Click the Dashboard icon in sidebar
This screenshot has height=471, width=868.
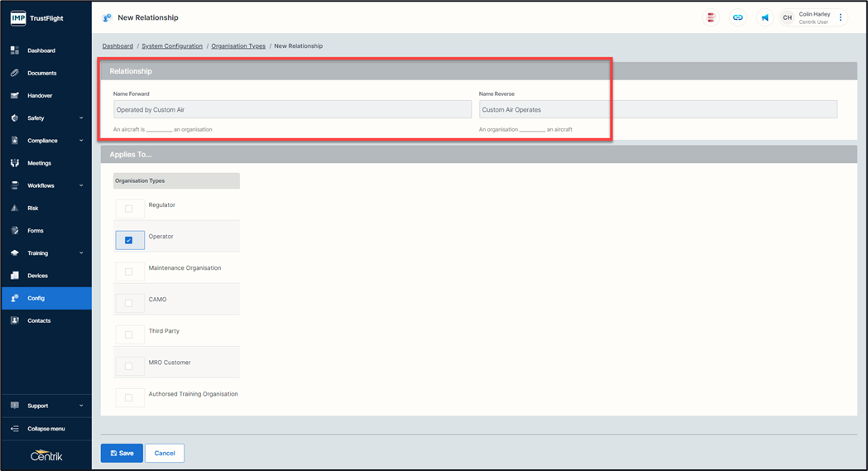pos(15,50)
